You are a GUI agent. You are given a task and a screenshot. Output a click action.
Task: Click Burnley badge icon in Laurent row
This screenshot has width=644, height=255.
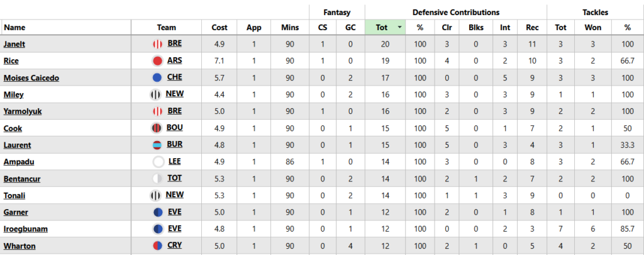pyautogui.click(x=158, y=145)
